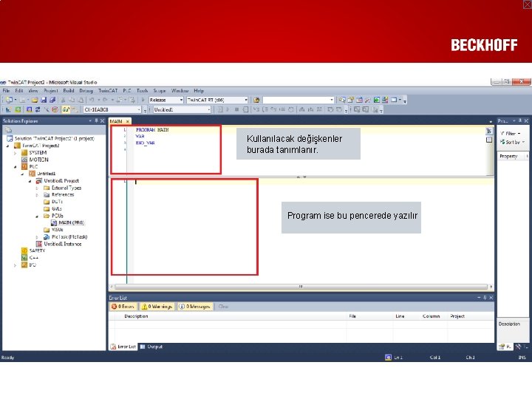
Task: Click the Find in Files icon
Action: 256,100
